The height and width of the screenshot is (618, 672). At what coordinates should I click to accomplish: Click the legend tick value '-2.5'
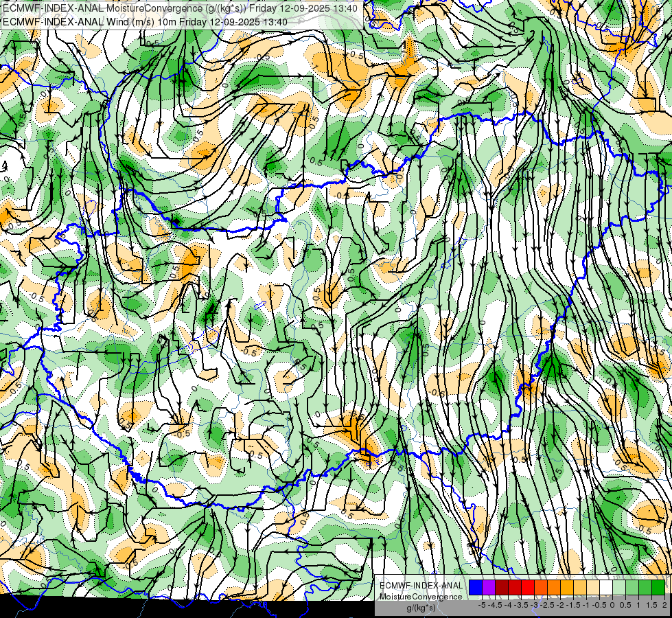pyautogui.click(x=548, y=605)
